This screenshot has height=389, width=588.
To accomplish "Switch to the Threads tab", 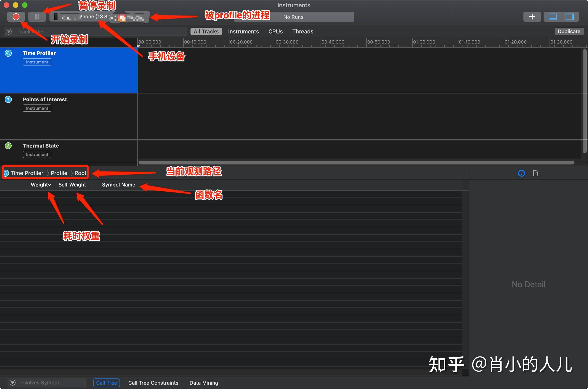I will point(303,31).
